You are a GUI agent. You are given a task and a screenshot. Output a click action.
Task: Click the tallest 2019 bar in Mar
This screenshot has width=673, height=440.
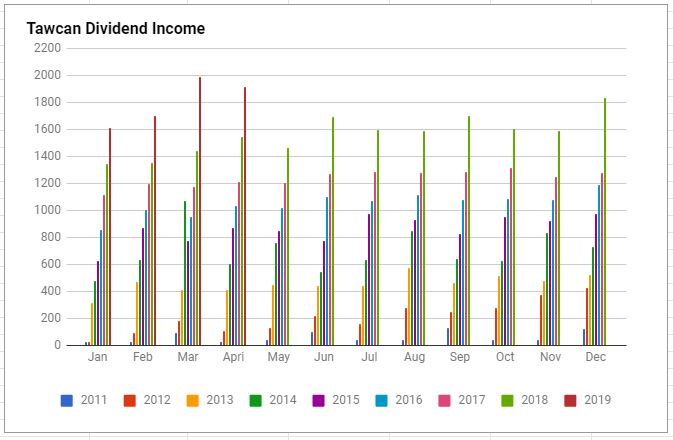coord(200,210)
